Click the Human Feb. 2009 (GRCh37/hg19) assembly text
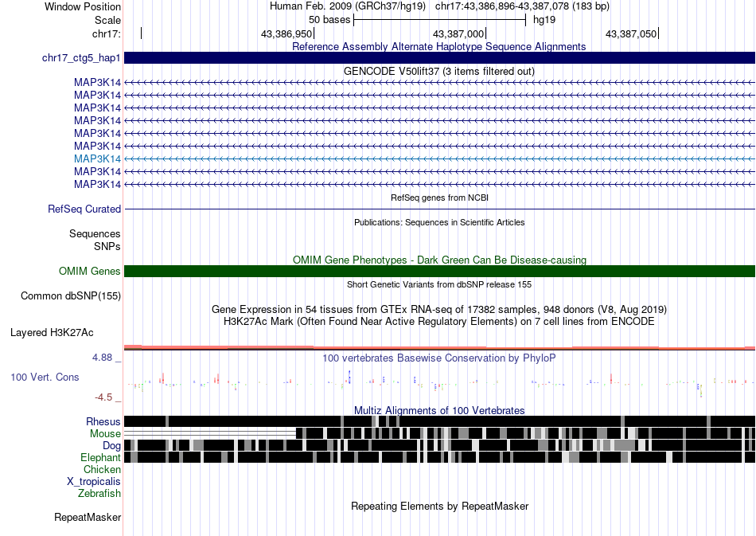Image resolution: width=756 pixels, height=536 pixels. (x=348, y=6)
